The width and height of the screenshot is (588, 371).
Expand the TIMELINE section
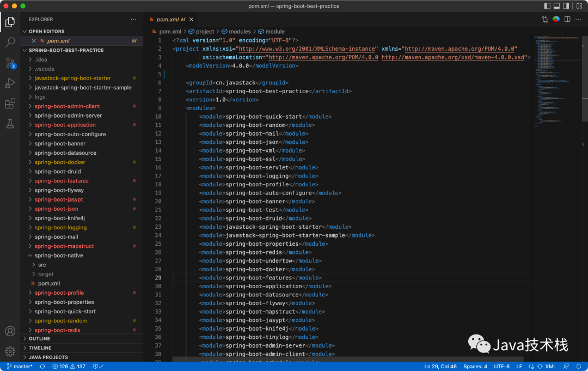point(82,348)
